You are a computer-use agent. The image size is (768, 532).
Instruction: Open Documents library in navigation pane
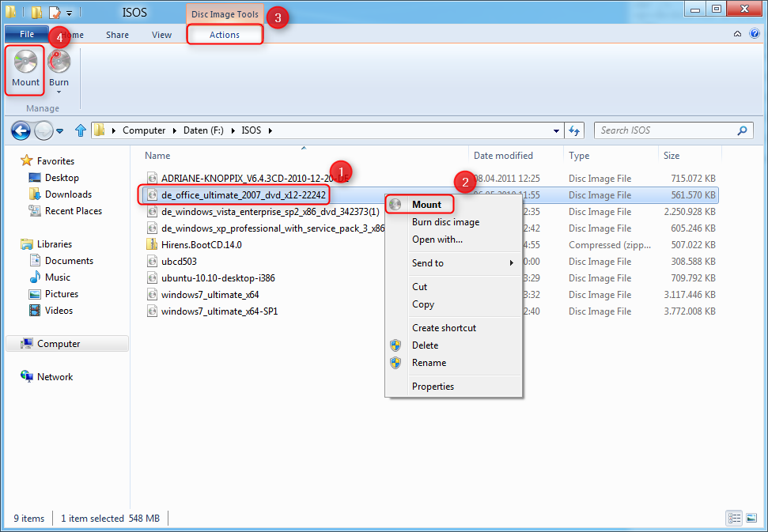pyautogui.click(x=61, y=261)
